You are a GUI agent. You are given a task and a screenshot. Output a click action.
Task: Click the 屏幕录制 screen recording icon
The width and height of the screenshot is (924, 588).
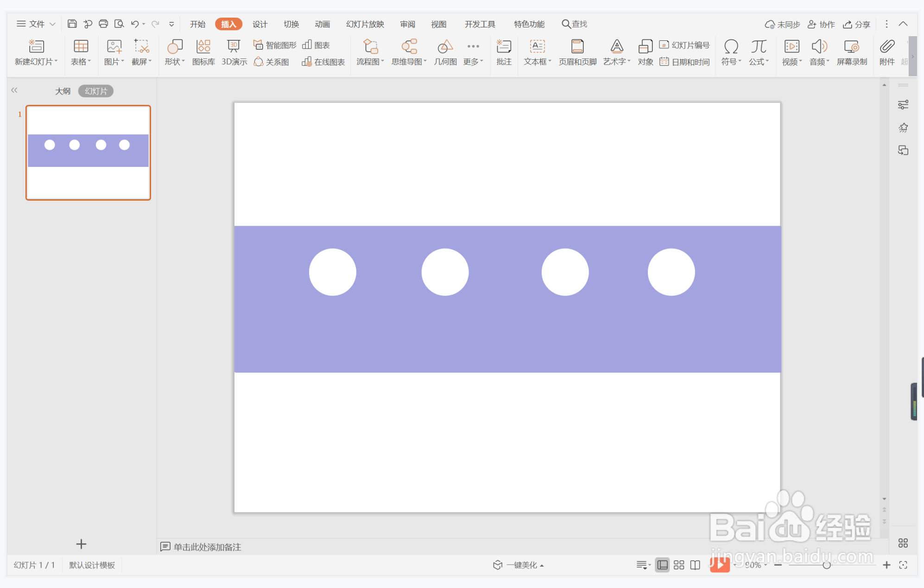[851, 52]
